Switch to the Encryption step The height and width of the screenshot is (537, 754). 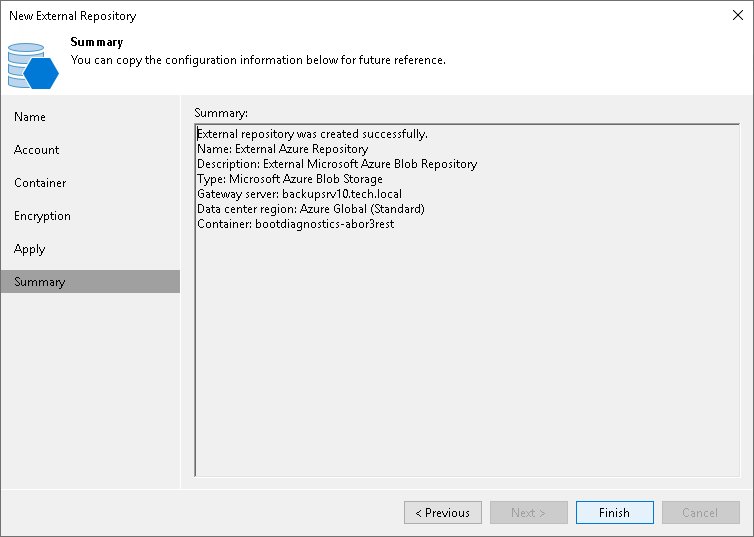tap(42, 216)
